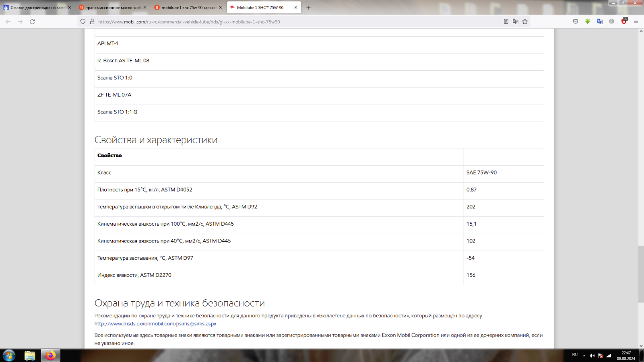The width and height of the screenshot is (644, 362).
Task: Open the red shield ad blocker extension
Action: coord(624,21)
